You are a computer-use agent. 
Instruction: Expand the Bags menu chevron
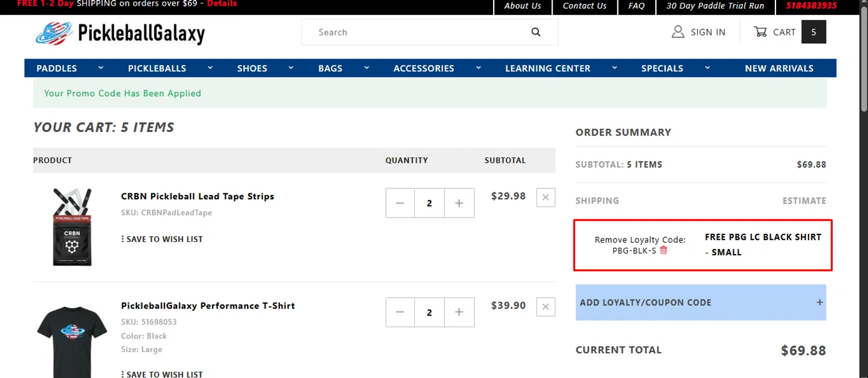click(366, 68)
